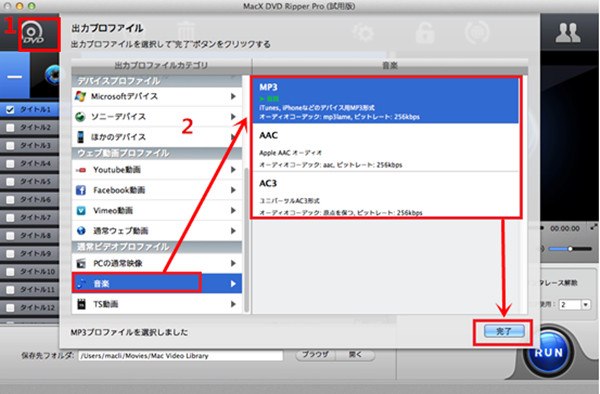
Task: Click the save folder path field
Action: 181,356
